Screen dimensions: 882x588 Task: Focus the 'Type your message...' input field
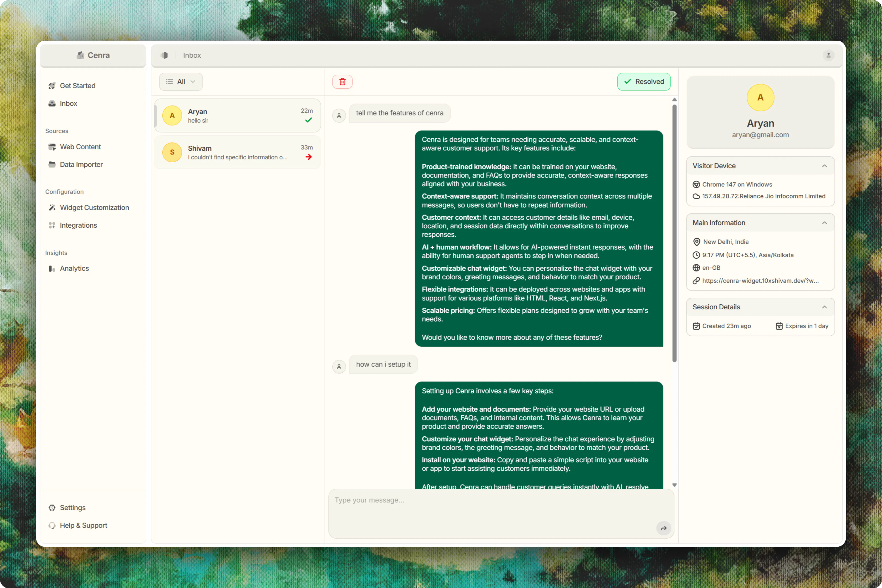tap(501, 514)
